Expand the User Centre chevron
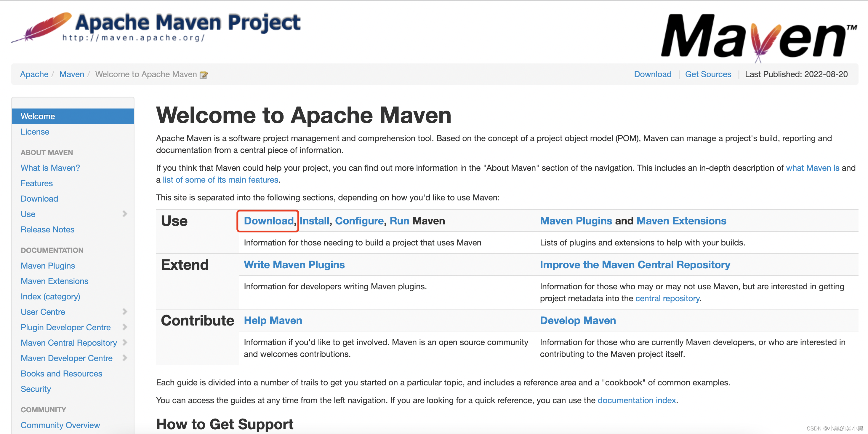 tap(125, 312)
